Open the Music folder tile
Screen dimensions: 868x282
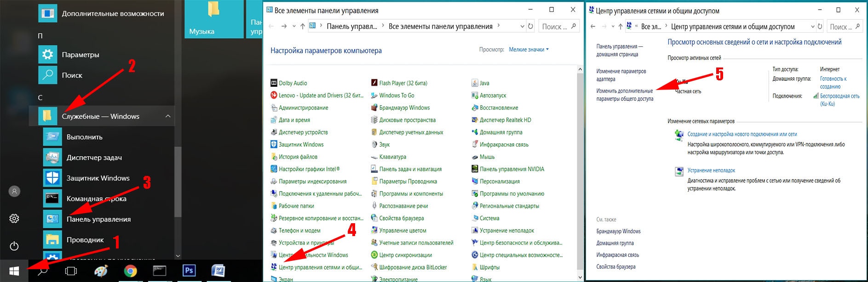point(213,19)
